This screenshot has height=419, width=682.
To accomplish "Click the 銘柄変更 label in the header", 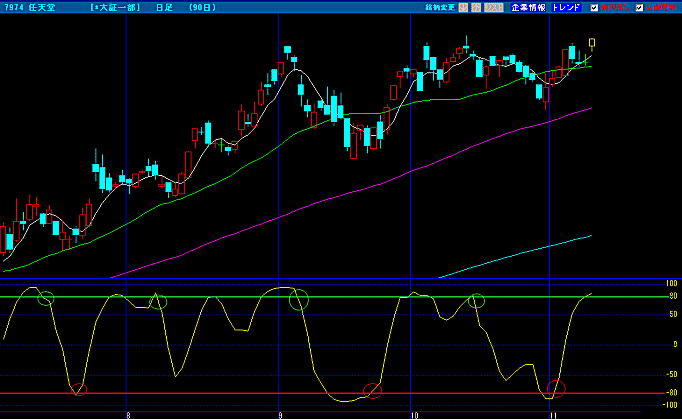I will [440, 7].
